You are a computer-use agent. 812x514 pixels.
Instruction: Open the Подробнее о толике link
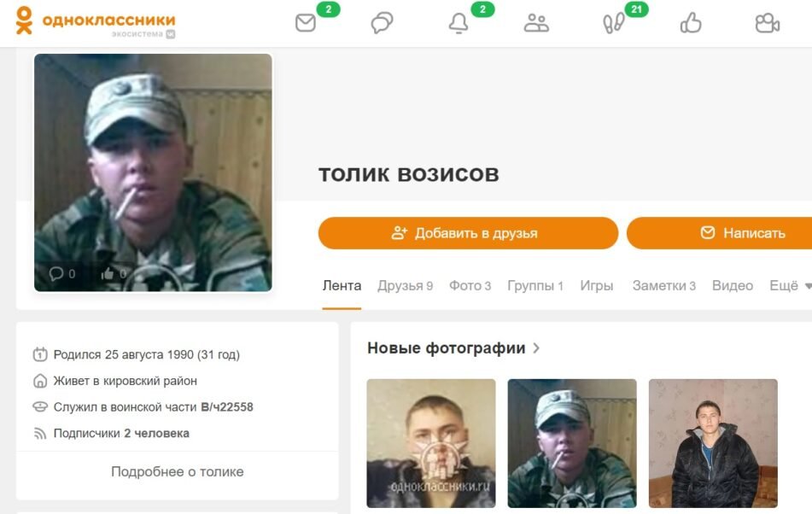click(177, 471)
